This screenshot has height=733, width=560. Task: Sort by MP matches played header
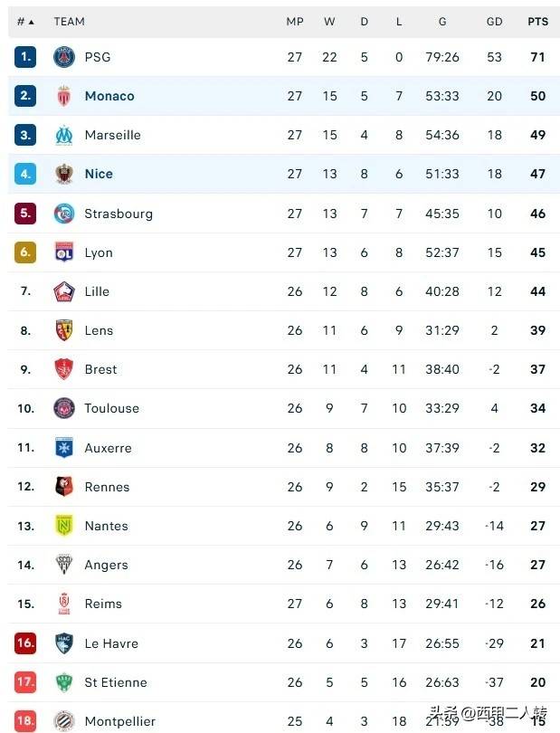tap(295, 22)
